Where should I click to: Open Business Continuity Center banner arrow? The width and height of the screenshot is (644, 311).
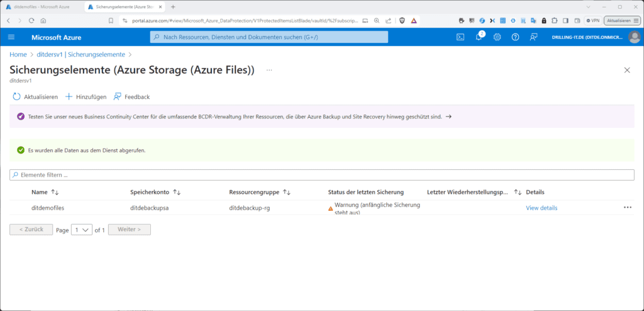448,117
